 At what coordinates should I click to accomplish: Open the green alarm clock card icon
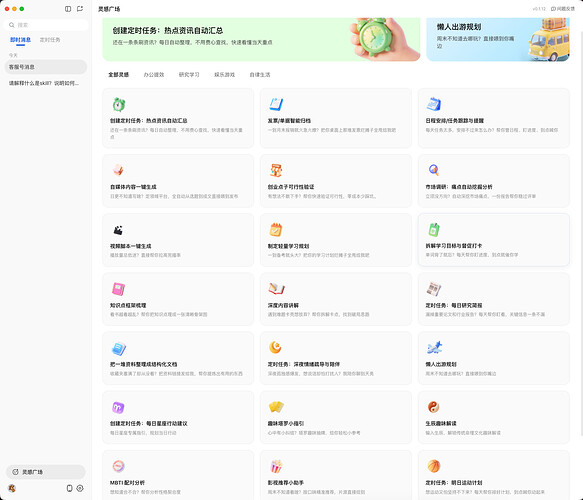point(119,104)
